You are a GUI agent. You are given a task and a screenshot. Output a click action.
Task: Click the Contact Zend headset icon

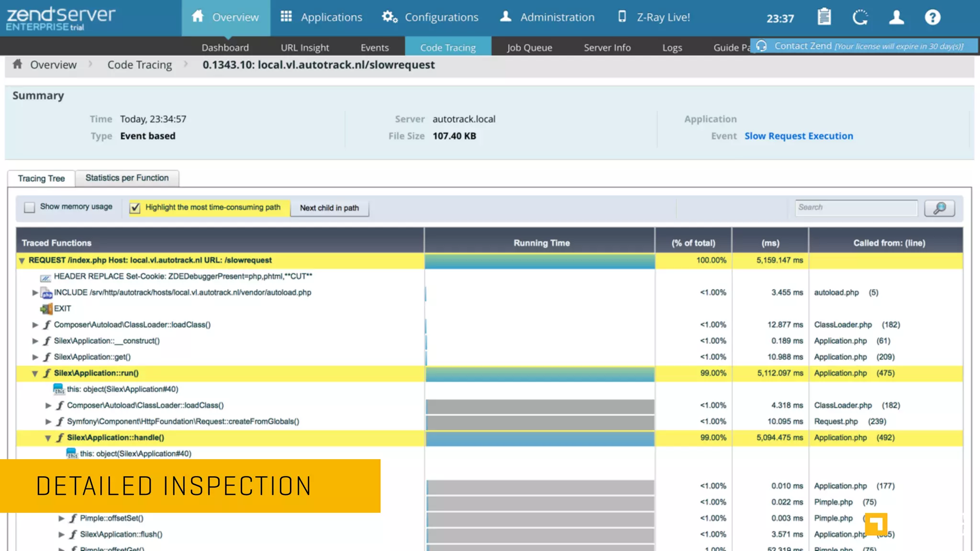761,46
